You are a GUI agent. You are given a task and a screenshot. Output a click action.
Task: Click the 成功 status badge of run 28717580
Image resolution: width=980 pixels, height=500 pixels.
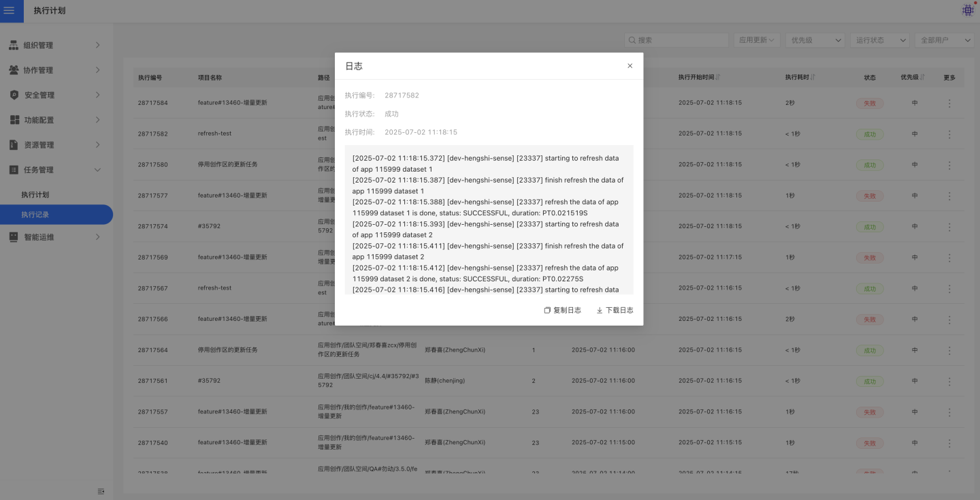[870, 165]
